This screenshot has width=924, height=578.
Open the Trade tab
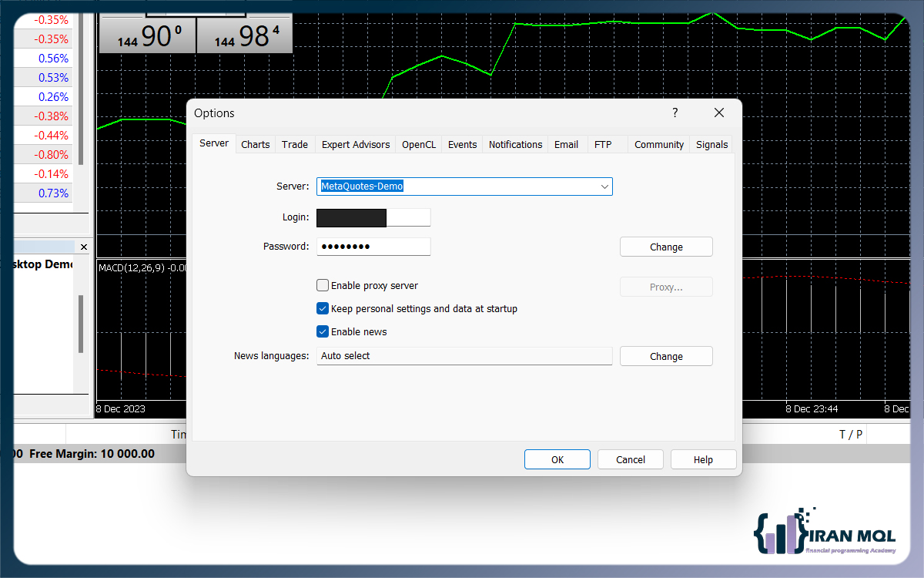click(295, 144)
